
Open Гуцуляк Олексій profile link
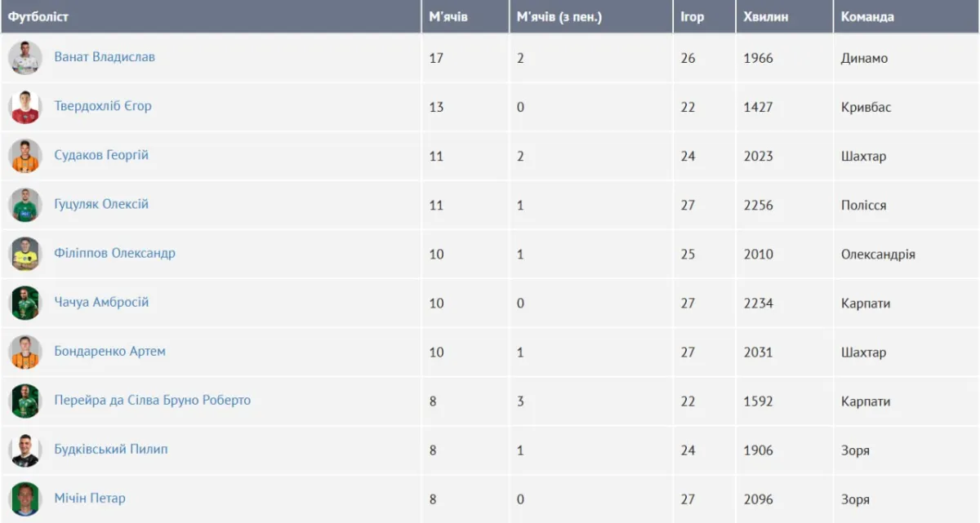101,204
